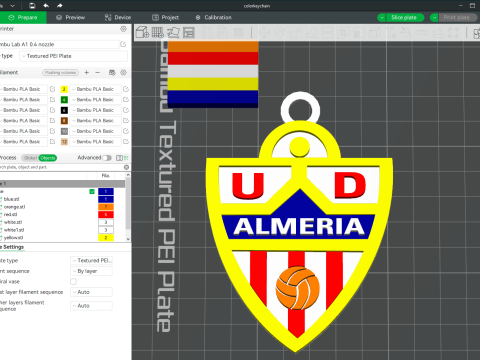Screen dimensions: 480x360
Task: Click the Add model cube icon
Action: click(x=142, y=32)
